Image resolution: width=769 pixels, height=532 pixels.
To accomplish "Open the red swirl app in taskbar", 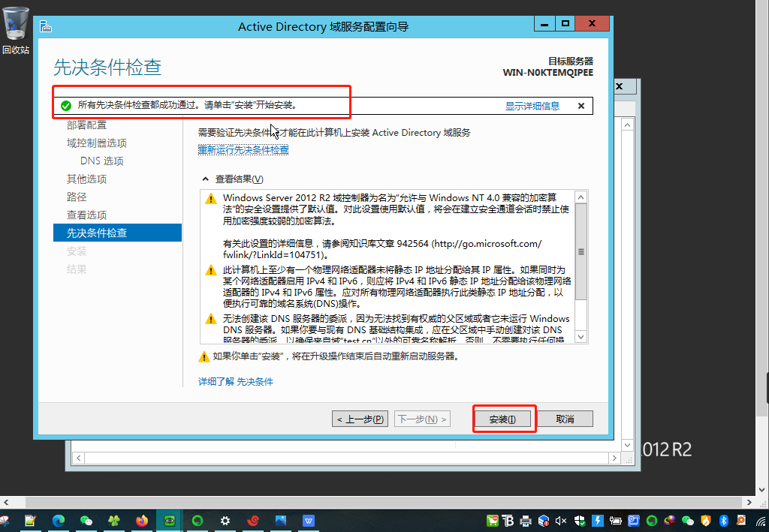I will click(x=253, y=521).
